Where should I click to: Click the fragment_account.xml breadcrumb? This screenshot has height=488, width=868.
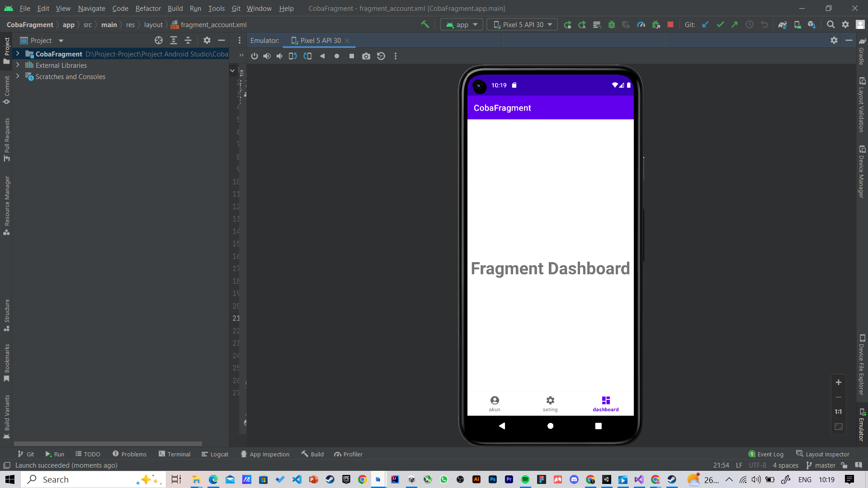click(x=213, y=25)
